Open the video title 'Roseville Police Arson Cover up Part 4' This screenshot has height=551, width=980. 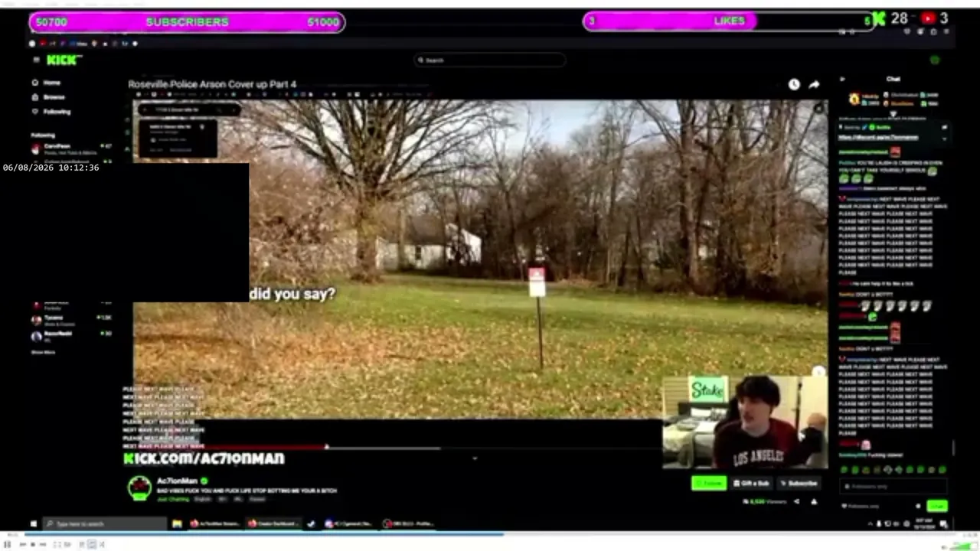[x=212, y=84]
